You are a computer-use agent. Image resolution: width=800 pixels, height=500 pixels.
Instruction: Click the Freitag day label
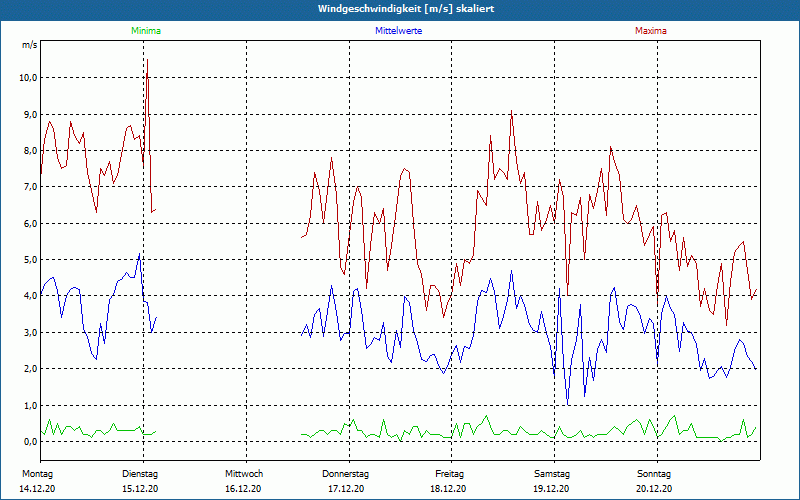pos(449,474)
